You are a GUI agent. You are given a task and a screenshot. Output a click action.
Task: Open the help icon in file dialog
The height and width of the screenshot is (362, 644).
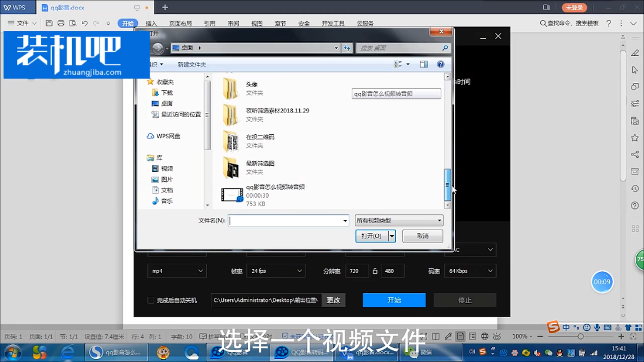click(x=440, y=64)
